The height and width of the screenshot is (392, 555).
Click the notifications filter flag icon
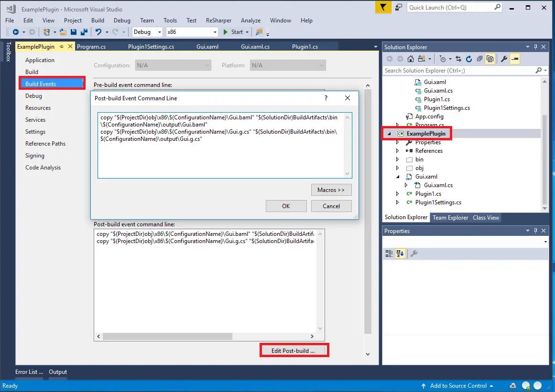(383, 8)
